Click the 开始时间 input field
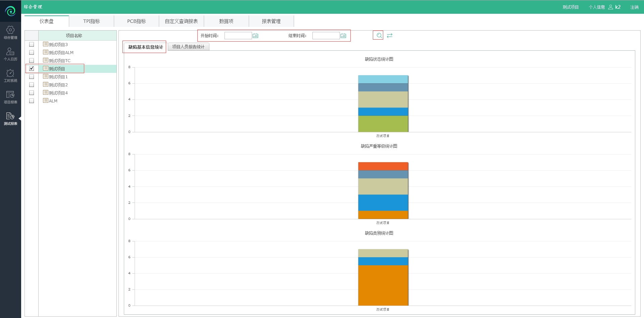 click(238, 36)
